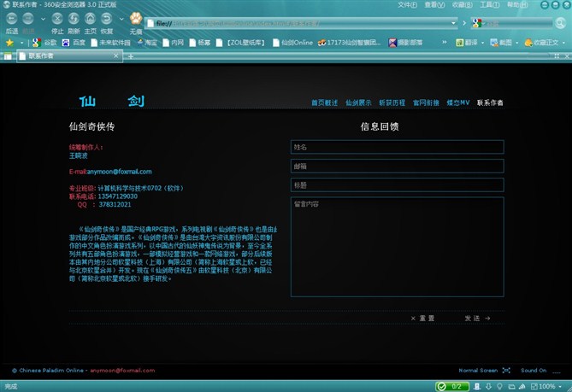This screenshot has height=392, width=572.
Task: Open the 斩获历程 navigation link
Action: click(392, 102)
